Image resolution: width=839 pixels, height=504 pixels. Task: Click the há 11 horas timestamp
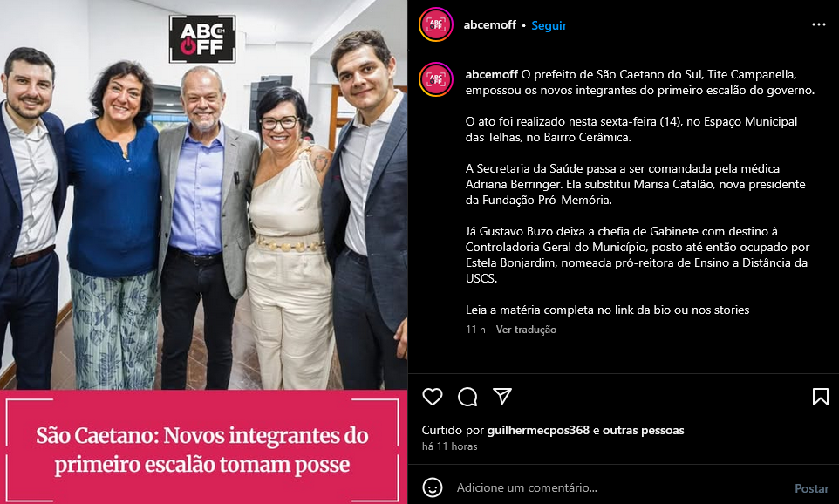coord(449,446)
